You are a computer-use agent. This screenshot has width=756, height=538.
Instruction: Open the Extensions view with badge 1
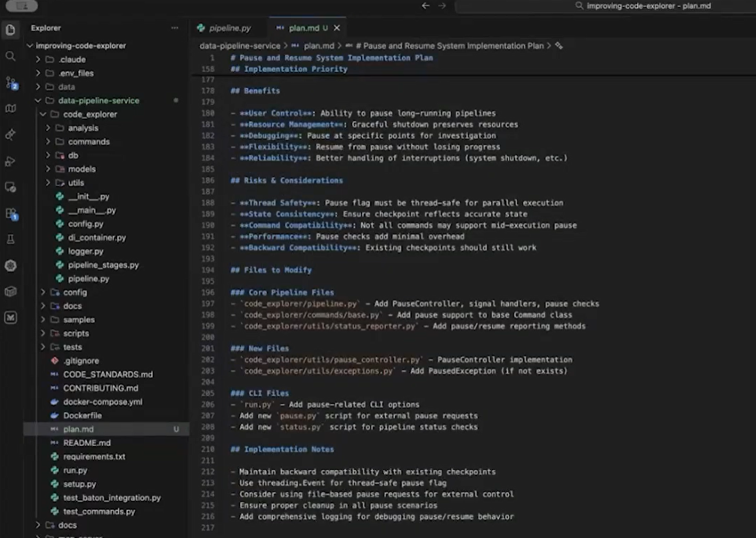(x=11, y=214)
